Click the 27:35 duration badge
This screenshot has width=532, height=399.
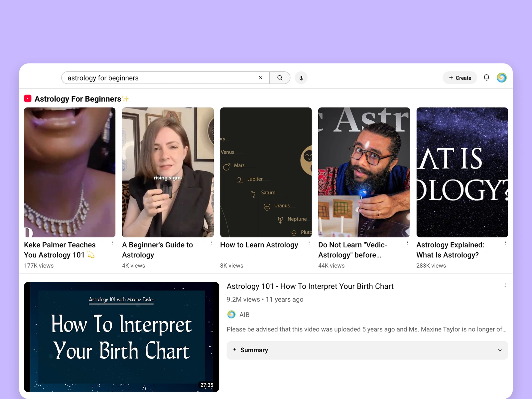point(207,385)
